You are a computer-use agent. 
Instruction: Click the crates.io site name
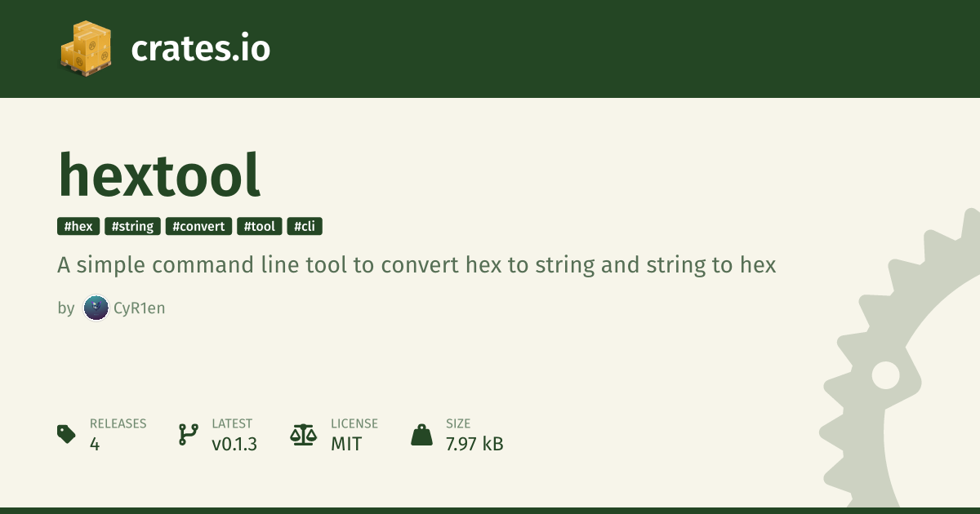200,49
